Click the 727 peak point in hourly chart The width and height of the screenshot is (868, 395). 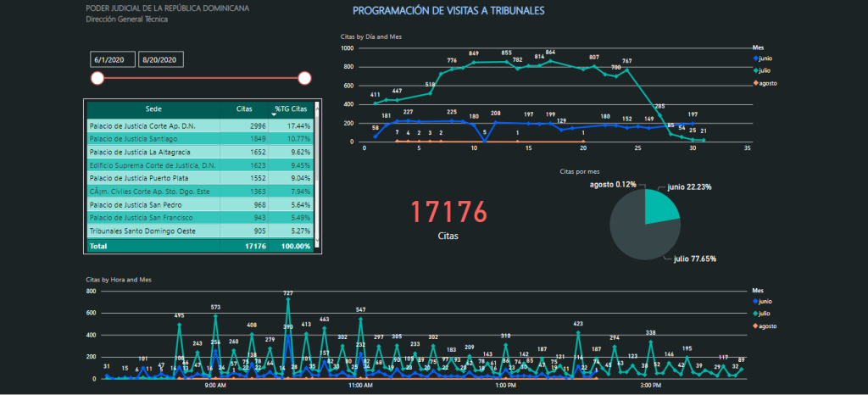coord(288,300)
